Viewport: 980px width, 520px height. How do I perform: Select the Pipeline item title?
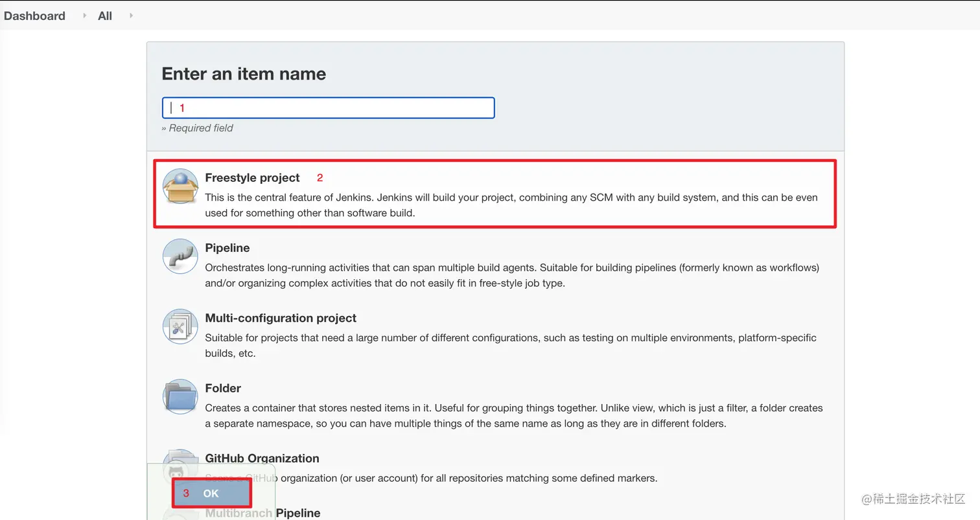[x=227, y=248]
